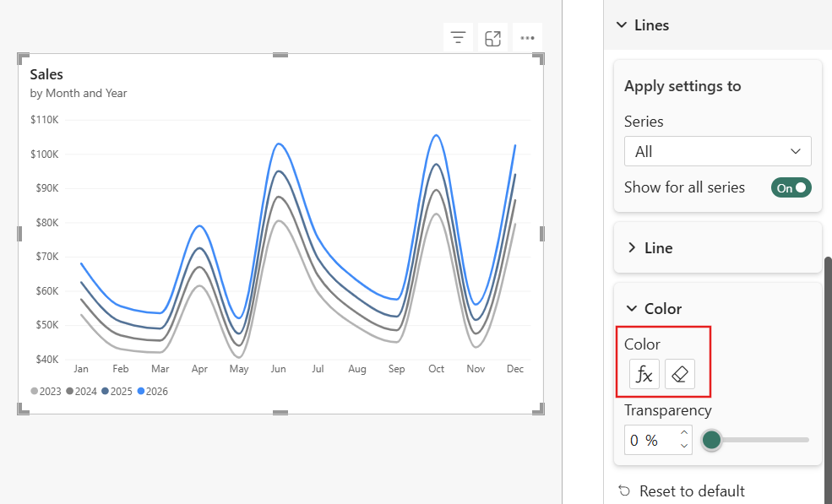This screenshot has width=832, height=504.
Task: Click the Sales chart title
Action: [x=46, y=74]
